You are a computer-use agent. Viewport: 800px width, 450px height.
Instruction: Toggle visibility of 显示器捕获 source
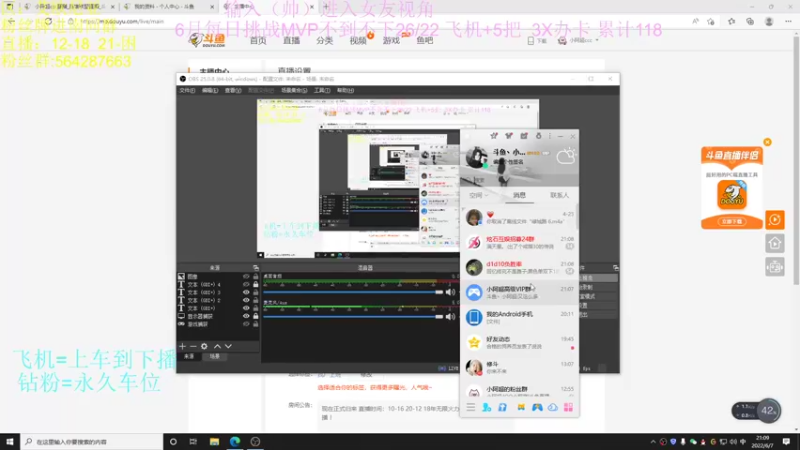[x=246, y=316]
